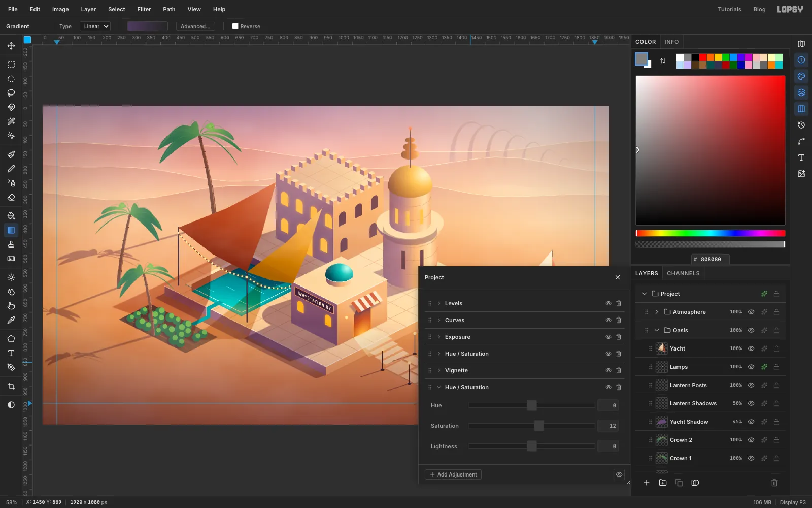Screen dimensions: 812x508
Task: Select the Magic Wand tool
Action: [x=11, y=121]
